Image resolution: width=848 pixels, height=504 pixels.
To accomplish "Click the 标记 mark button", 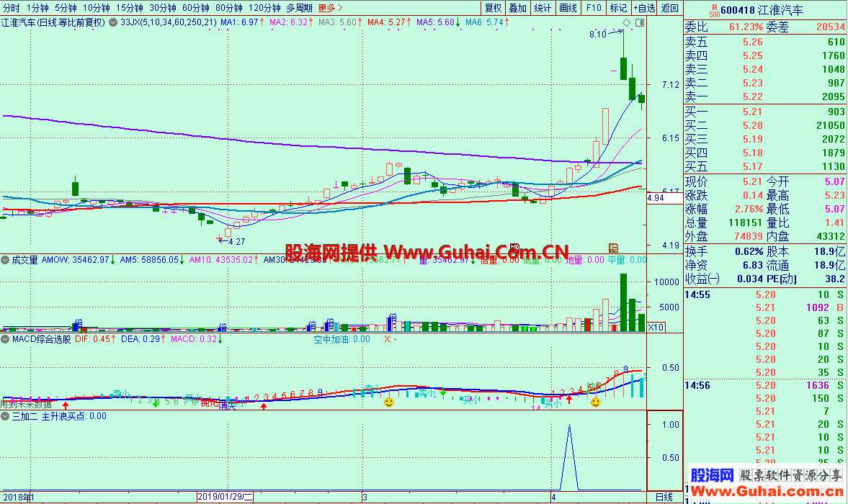I will 618,8.
